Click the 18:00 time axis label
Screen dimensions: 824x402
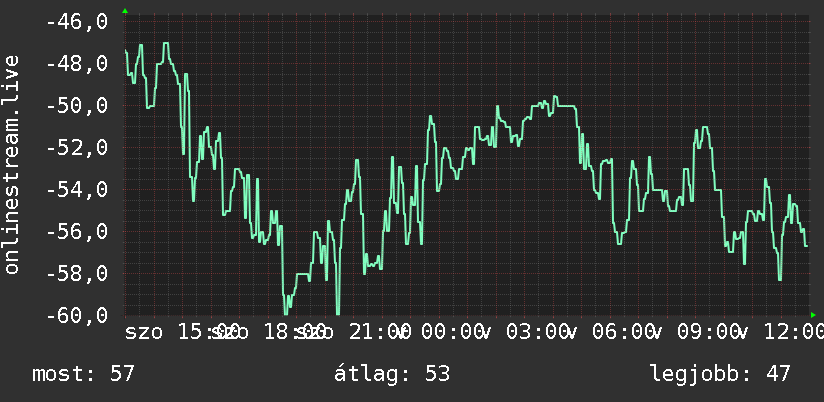point(296,332)
